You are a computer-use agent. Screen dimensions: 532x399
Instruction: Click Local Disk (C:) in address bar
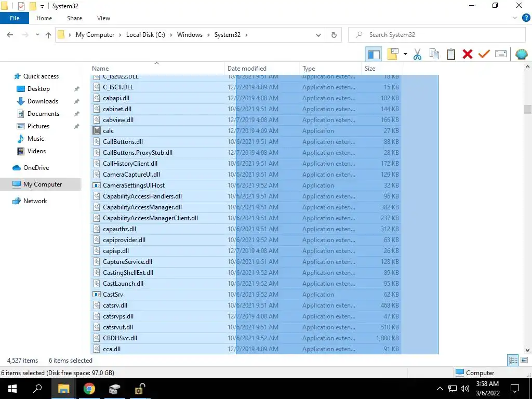tap(145, 35)
